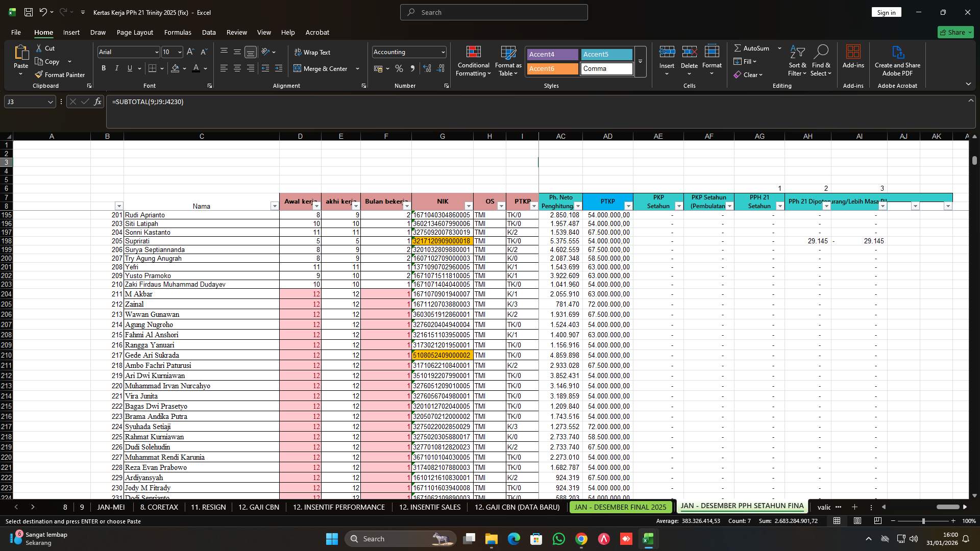Image resolution: width=980 pixels, height=551 pixels.
Task: Click the Excel search box
Action: (493, 12)
